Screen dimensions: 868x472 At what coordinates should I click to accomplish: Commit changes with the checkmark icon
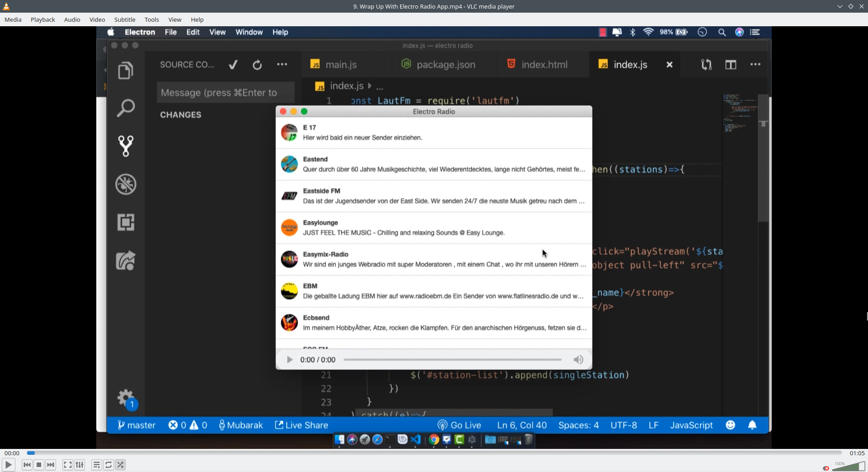pyautogui.click(x=233, y=65)
